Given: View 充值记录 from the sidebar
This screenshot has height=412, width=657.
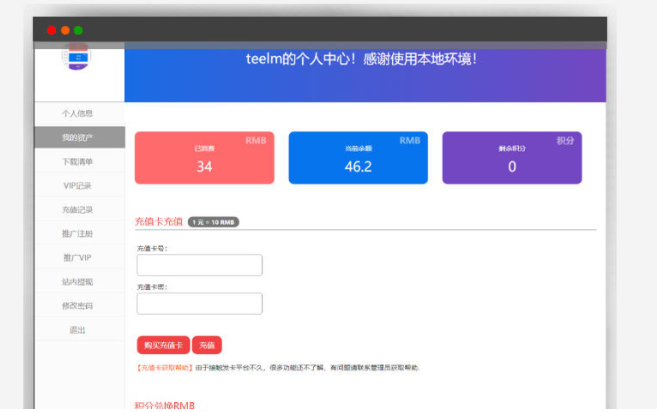Looking at the screenshot, I should (78, 209).
